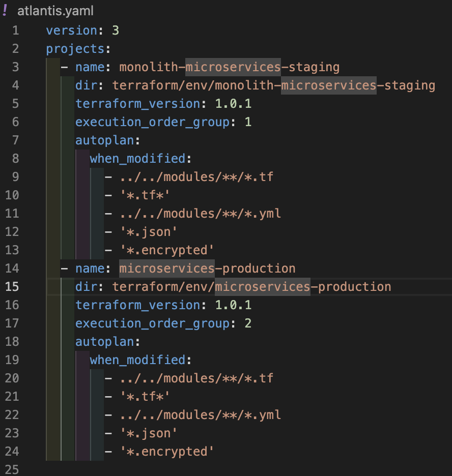Click 'monolith-microservices-staging' name value on line 3
This screenshot has width=452, height=476.
pyautogui.click(x=230, y=67)
